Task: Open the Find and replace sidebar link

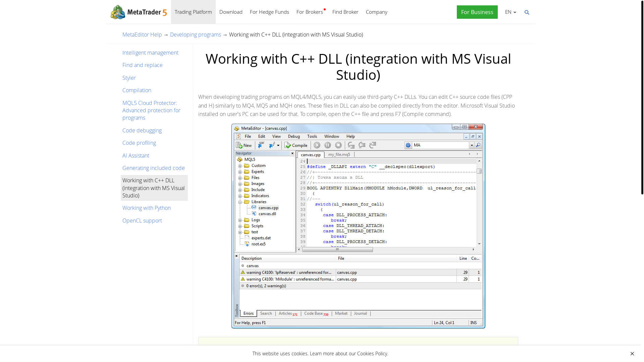Action: (x=142, y=65)
